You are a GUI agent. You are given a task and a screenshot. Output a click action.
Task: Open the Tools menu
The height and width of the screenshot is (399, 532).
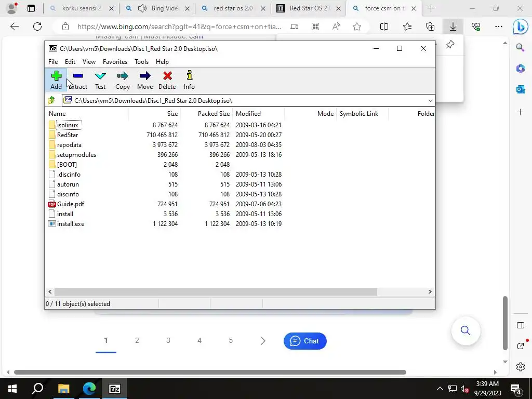point(141,62)
